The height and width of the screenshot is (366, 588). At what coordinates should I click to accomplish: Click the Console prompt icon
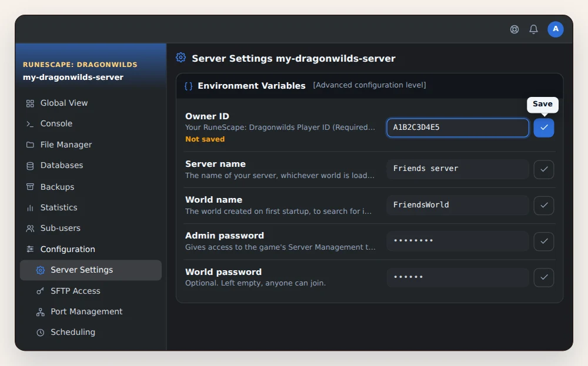[30, 124]
